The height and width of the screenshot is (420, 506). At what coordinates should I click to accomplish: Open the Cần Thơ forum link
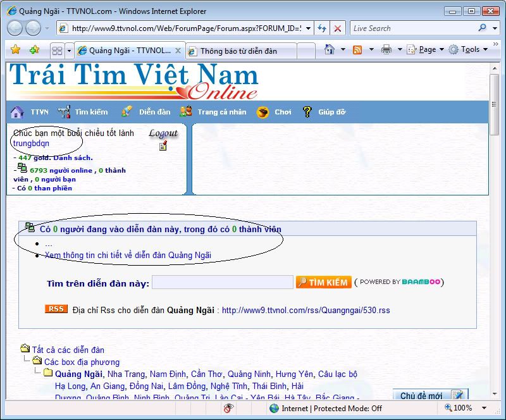click(x=207, y=374)
